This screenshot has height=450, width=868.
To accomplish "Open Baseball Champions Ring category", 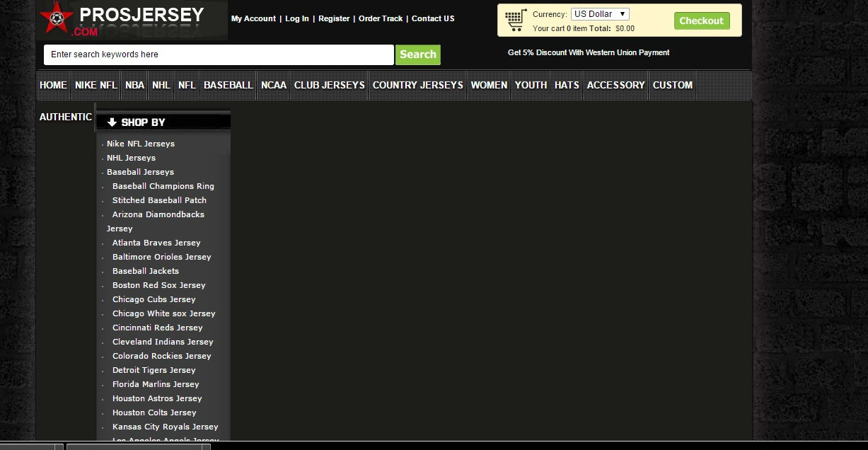I will pyautogui.click(x=163, y=186).
